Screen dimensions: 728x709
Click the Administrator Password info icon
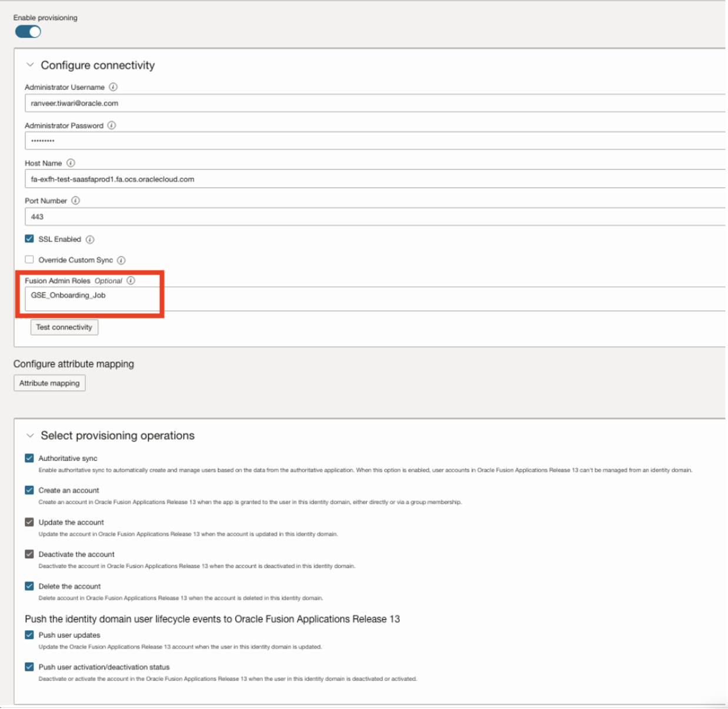(x=112, y=125)
